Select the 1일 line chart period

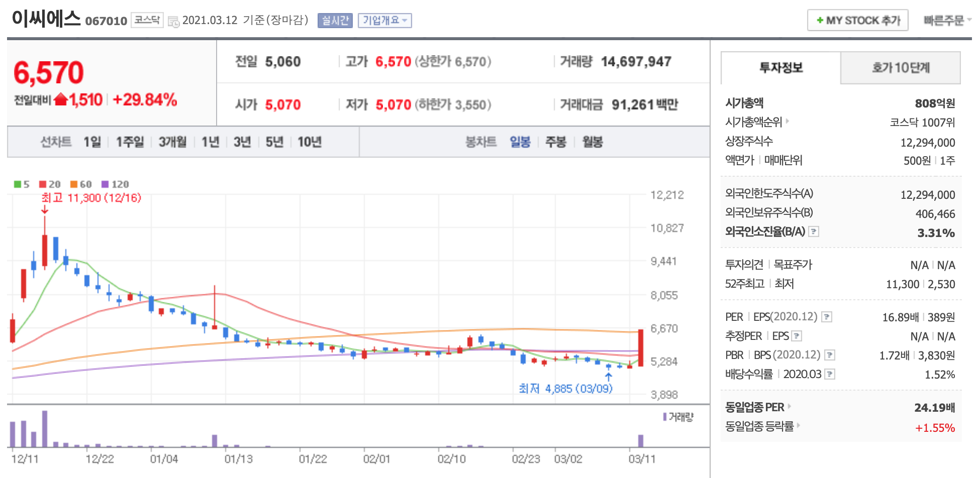[92, 142]
